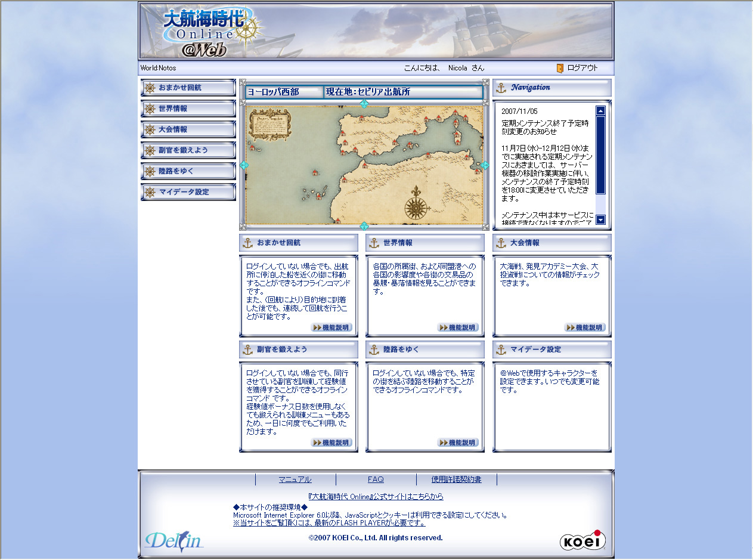The image size is (753, 560).
Task: Open 機能説明 for 陸路をゆく
Action: (458, 443)
